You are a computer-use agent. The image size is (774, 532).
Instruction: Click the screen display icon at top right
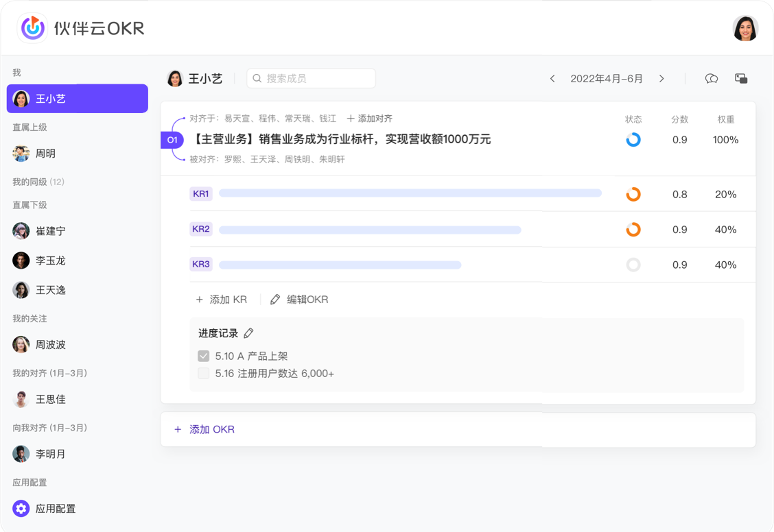point(741,79)
